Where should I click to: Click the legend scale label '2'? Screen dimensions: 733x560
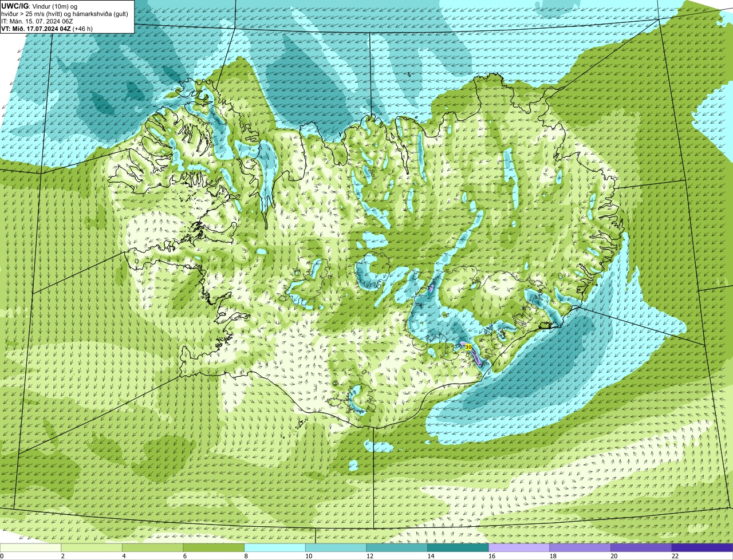[x=62, y=556]
